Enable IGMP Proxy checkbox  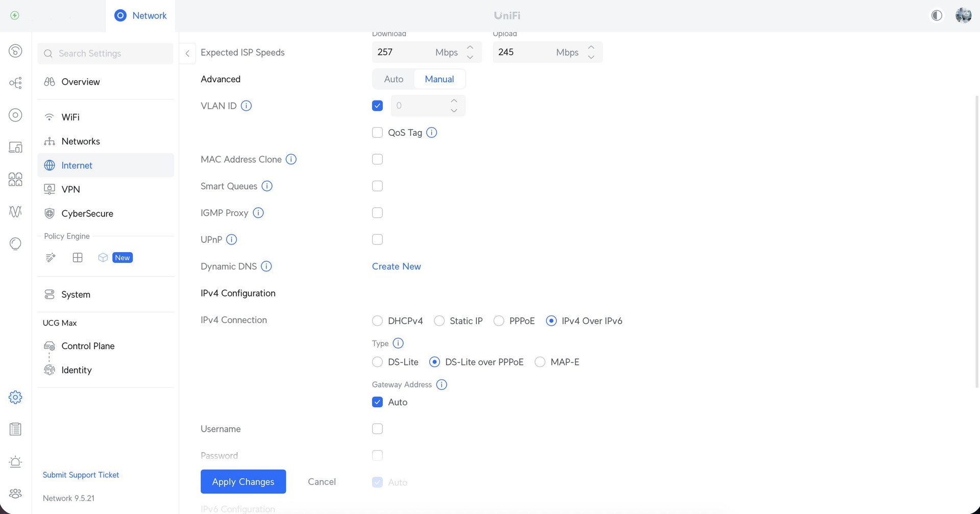point(377,213)
